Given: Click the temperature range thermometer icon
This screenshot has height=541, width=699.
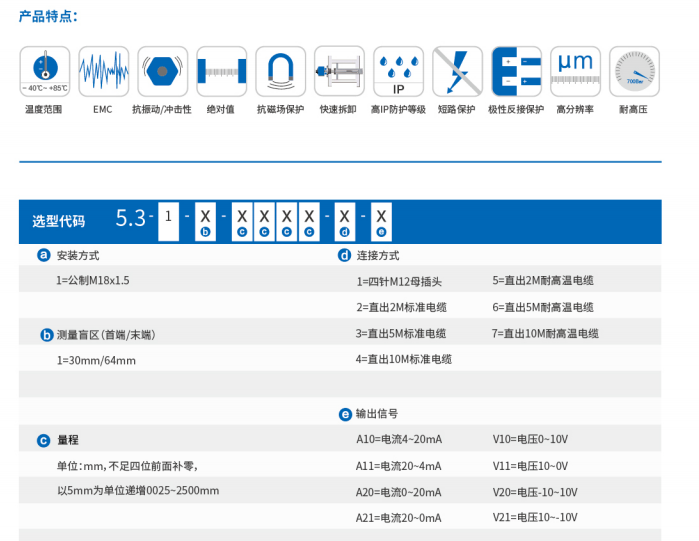Looking at the screenshot, I should [44, 71].
